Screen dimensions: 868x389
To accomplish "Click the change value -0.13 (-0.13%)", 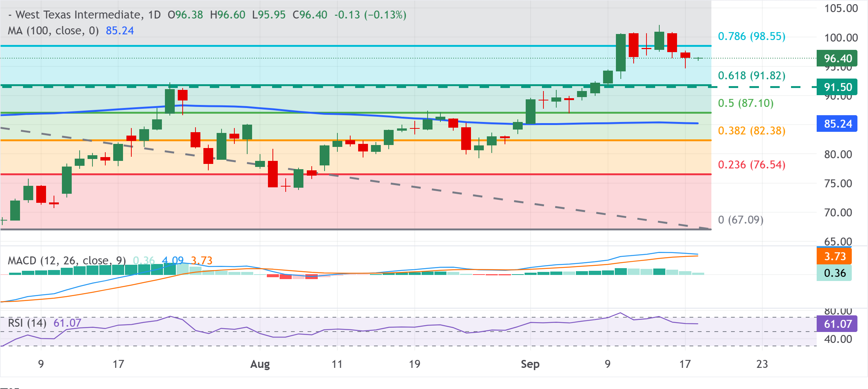I will pyautogui.click(x=370, y=15).
